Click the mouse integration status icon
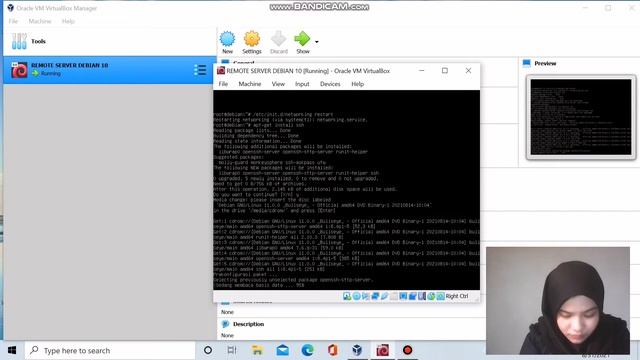 pos(431,296)
